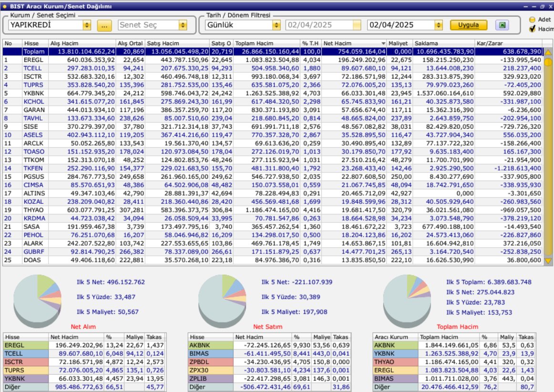Click the SISE Kar/Zarar value -729.726,320
The height and width of the screenshot is (392, 554).
521,126
